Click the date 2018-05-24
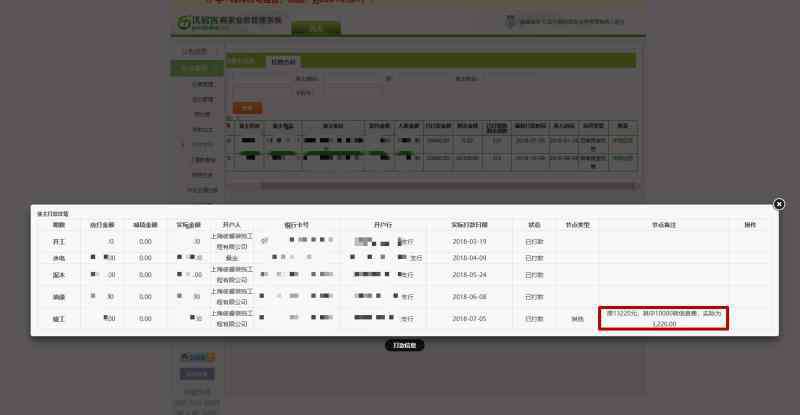The image size is (800, 415). coord(469,275)
